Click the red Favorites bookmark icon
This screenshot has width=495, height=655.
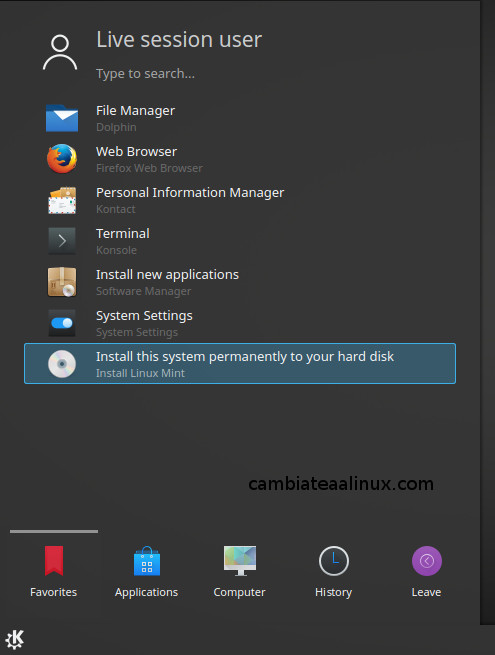54,561
